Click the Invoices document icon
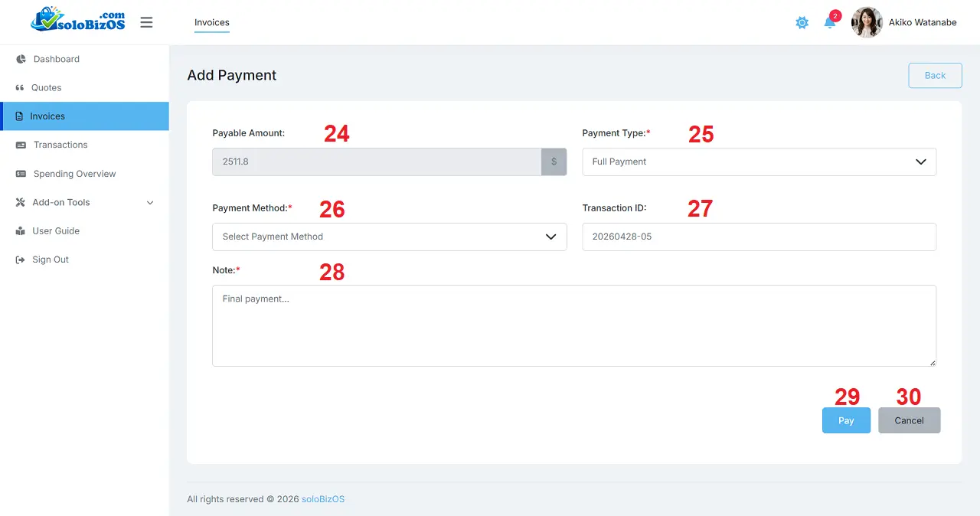980x516 pixels. (19, 116)
